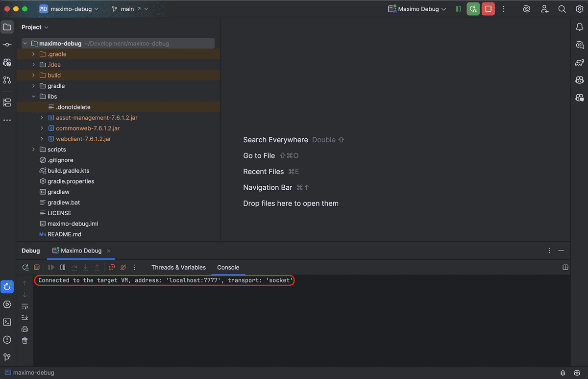Viewport: 588px width, 379px height.
Task: Click the Search Everywhere link
Action: click(275, 140)
